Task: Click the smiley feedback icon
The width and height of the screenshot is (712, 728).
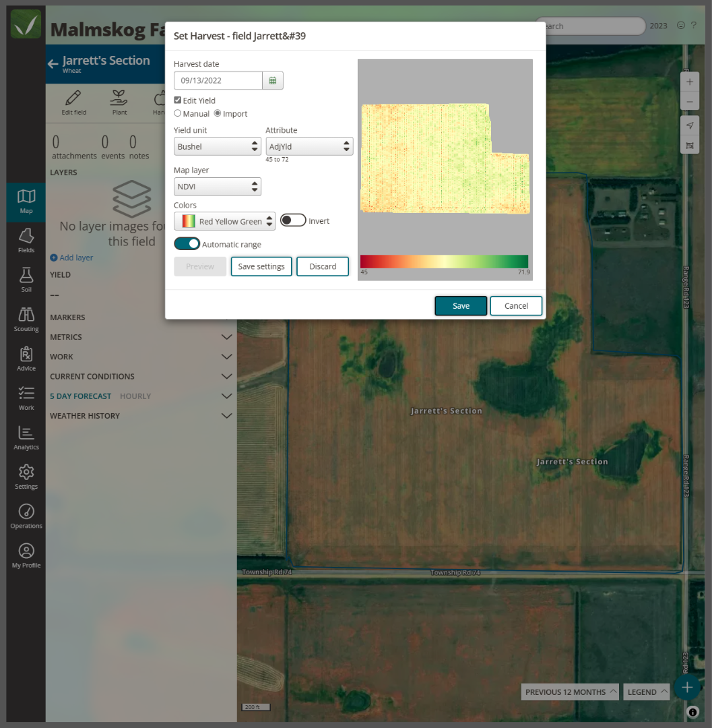Action: point(681,25)
